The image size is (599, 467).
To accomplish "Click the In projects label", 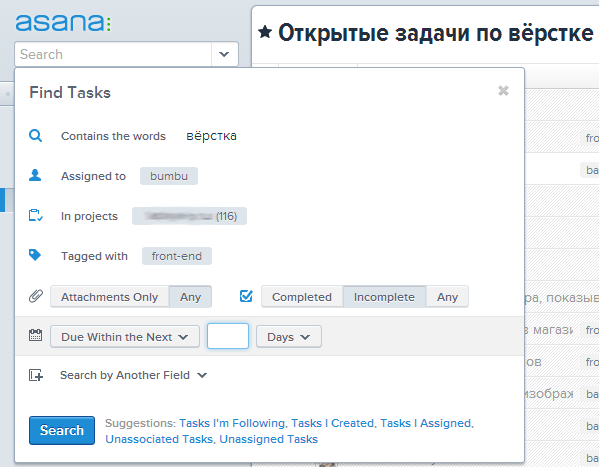I will 89,216.
